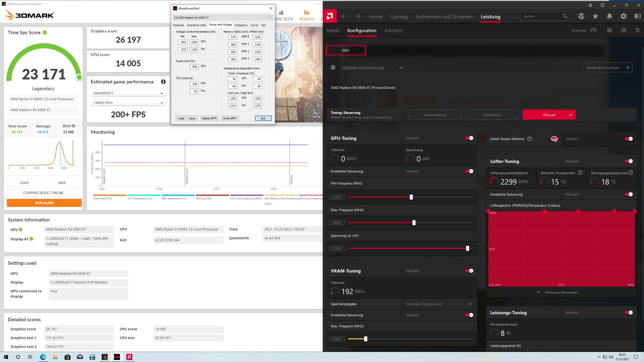Click the export profile icon in Konfiguration
The width and height of the screenshot is (644, 362).
click(x=624, y=30)
